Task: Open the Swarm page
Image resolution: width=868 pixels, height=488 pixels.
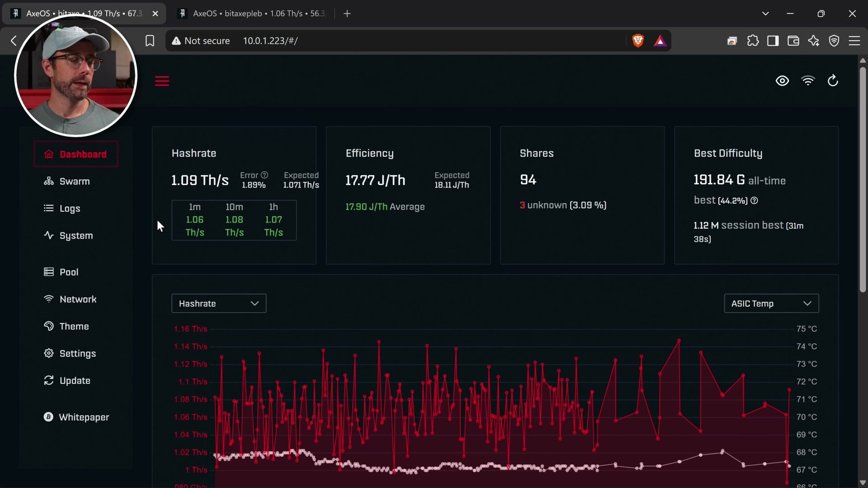Action: [x=67, y=181]
